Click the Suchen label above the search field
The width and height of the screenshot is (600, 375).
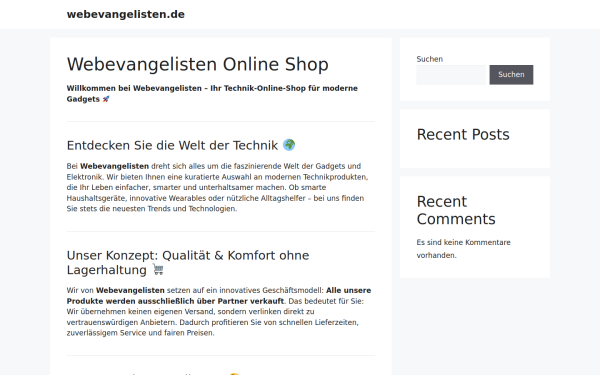coord(430,59)
